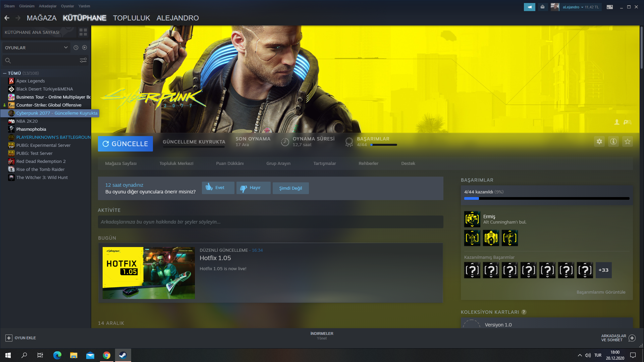Toggle ready-to-play filter icon
The width and height of the screenshot is (644, 362).
coord(85,48)
